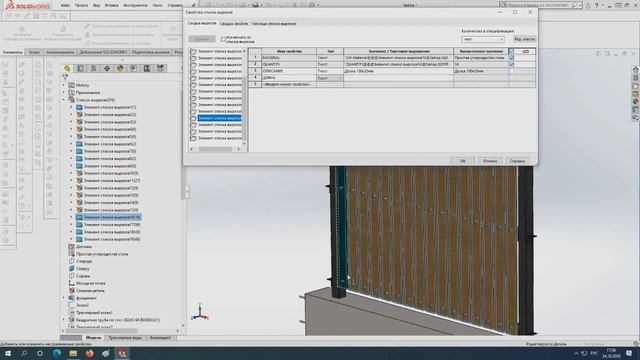Click the Ред. список button
Image resolution: width=640 pixels, height=360 pixels.
click(x=524, y=39)
